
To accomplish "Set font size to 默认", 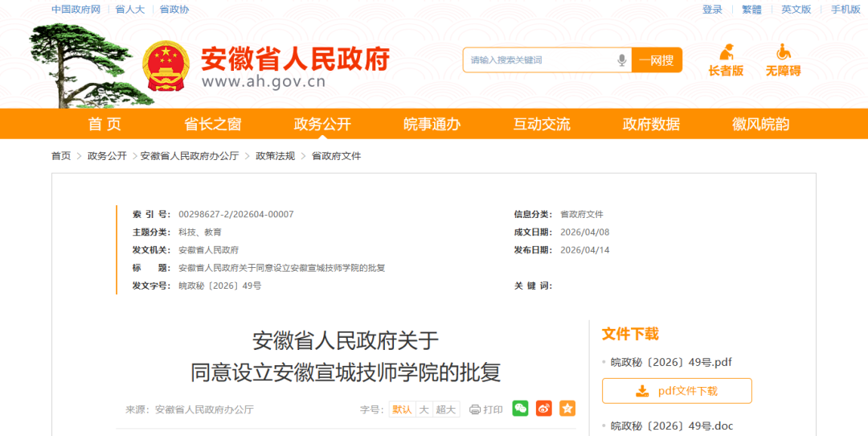I will pyautogui.click(x=402, y=409).
